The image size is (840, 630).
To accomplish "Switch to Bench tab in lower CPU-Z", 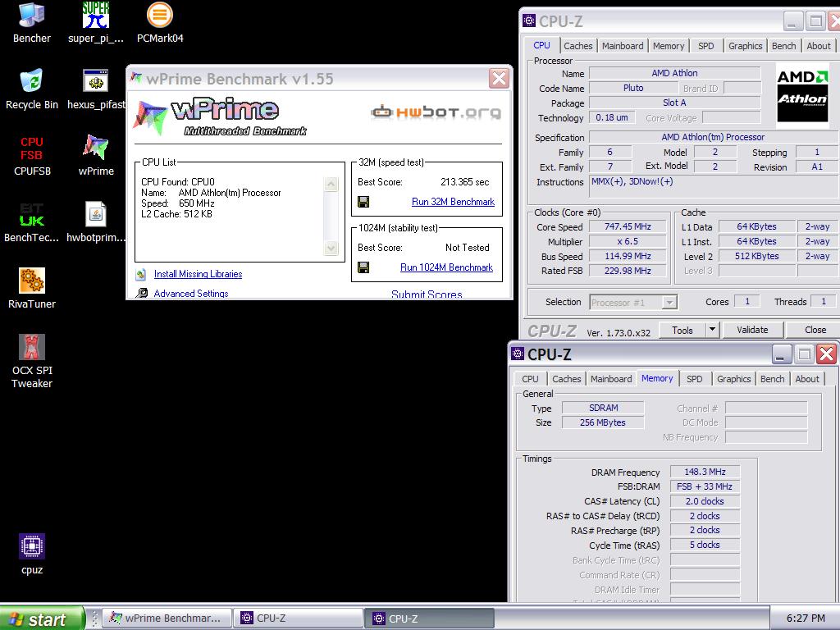I will tap(772, 379).
